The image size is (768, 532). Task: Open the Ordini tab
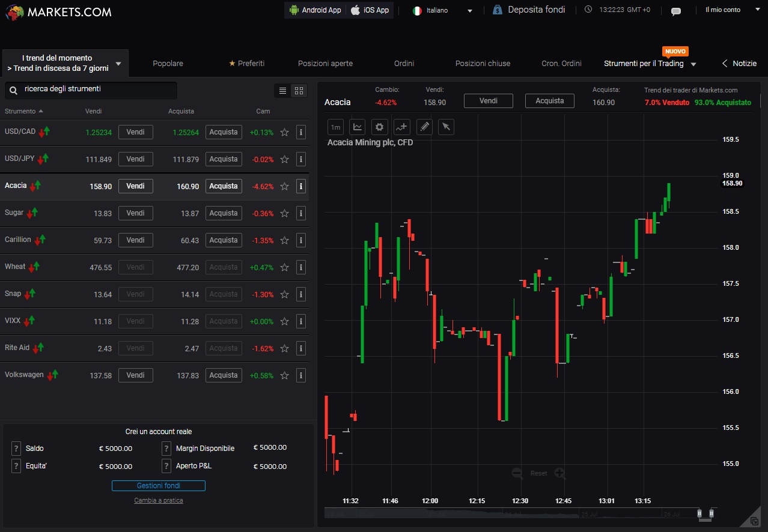(x=404, y=64)
